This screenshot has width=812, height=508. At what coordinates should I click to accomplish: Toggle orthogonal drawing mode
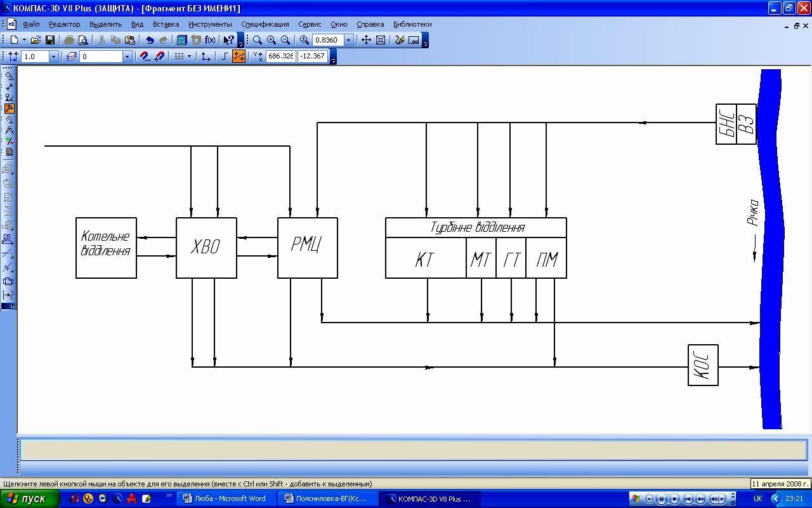tap(225, 57)
